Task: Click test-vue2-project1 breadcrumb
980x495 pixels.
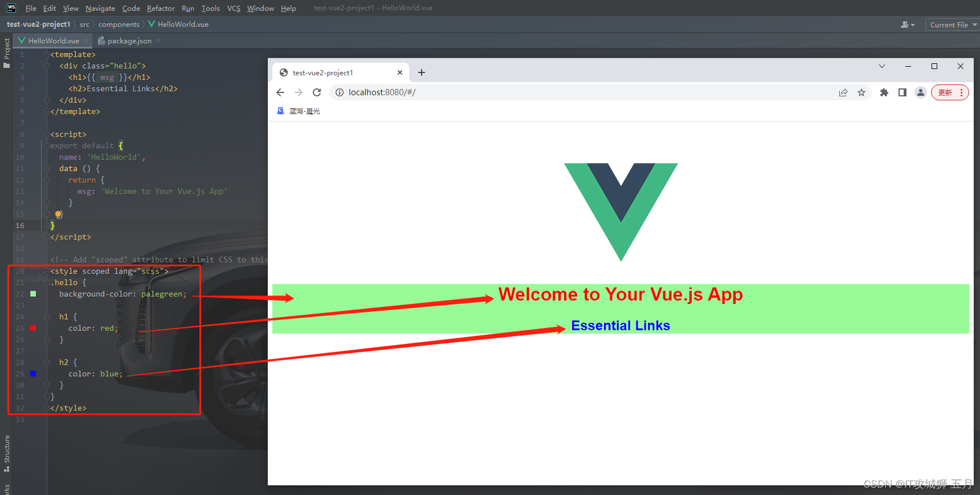Action: click(38, 25)
